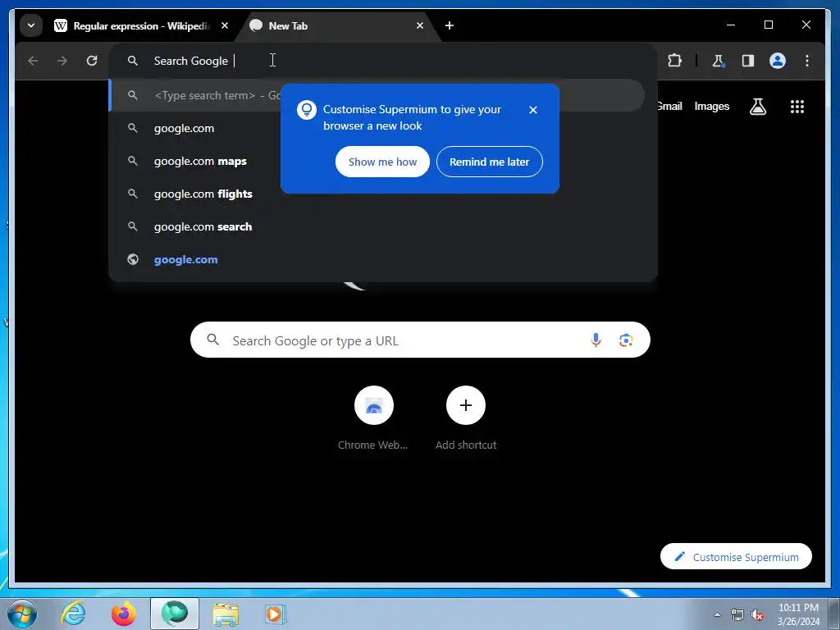
Task: Open the profile avatar menu
Action: coord(778,61)
